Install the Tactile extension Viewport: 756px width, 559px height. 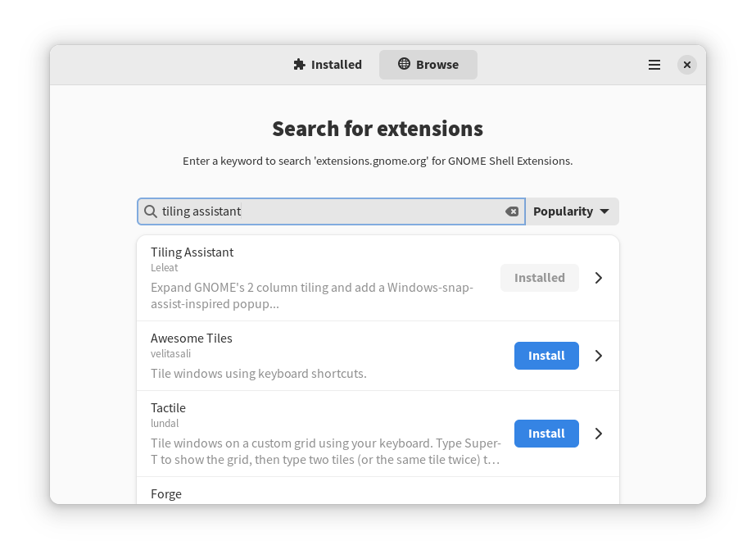coord(546,434)
